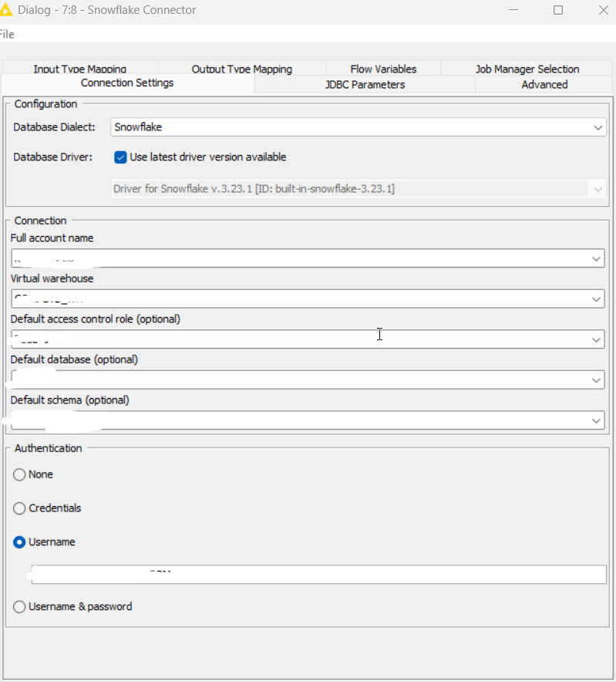Open the Output Type Mapping tab

coord(241,69)
